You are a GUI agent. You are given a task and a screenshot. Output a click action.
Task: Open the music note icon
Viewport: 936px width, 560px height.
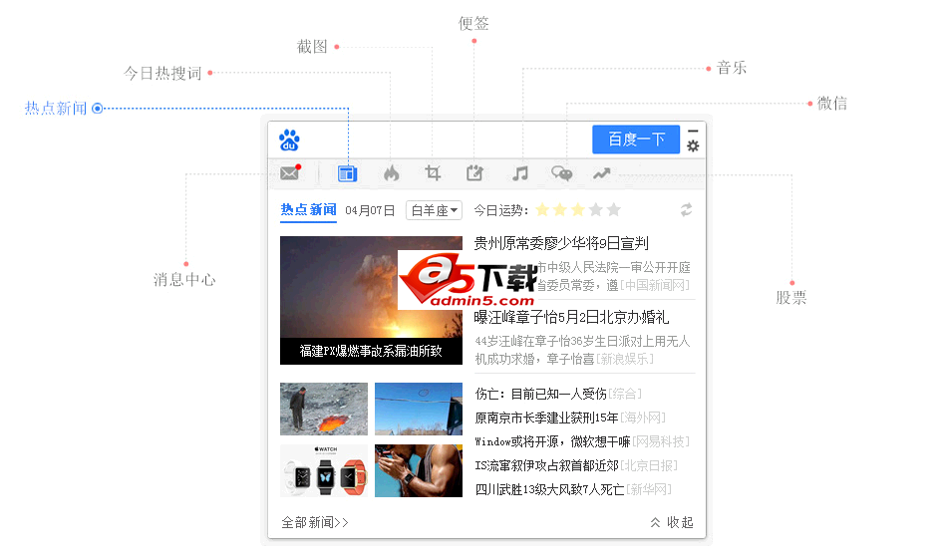coord(520,173)
